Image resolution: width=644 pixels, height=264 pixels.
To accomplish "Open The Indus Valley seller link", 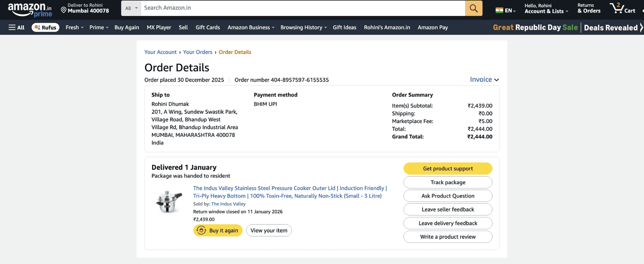I will point(228,204).
